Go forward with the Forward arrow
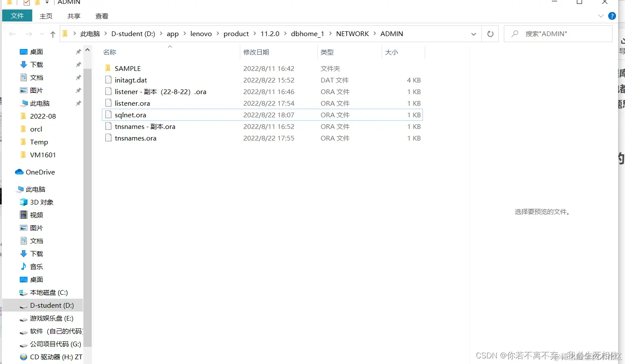625x364 pixels. 29,34
